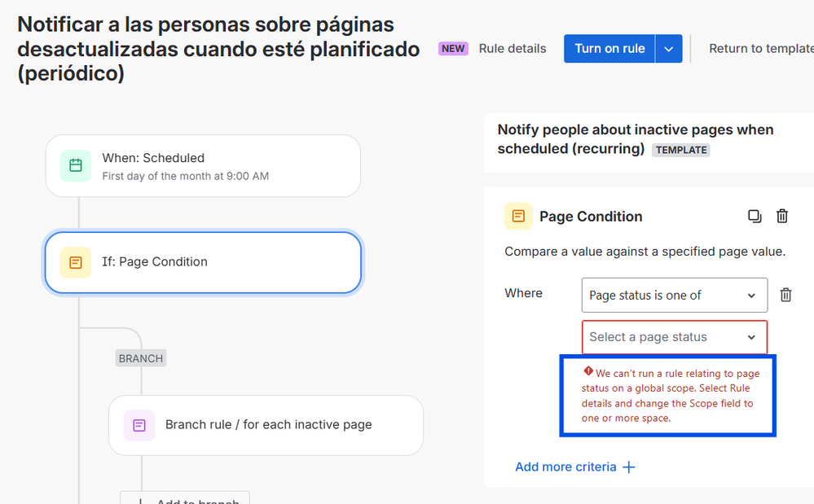Click the plus icon beside Add more criteria
Viewport: 814px width, 504px height.
628,467
